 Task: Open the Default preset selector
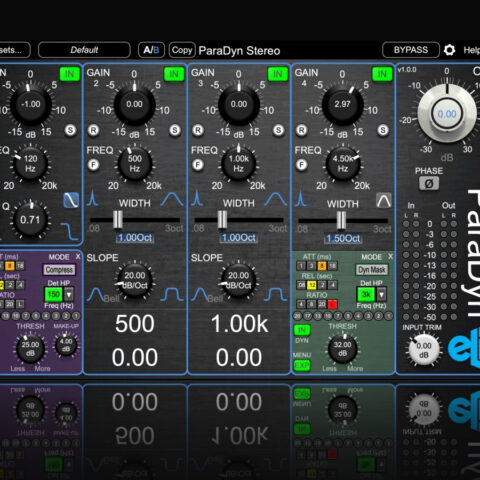point(84,50)
